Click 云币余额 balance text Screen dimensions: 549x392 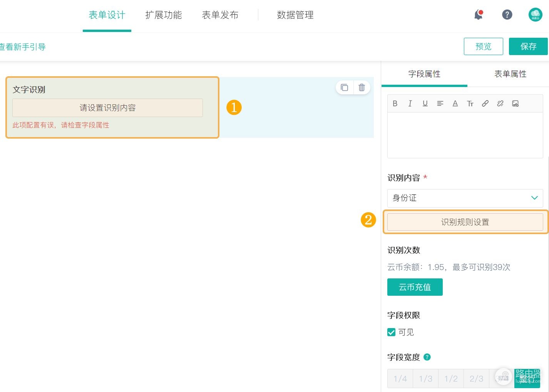pos(449,267)
